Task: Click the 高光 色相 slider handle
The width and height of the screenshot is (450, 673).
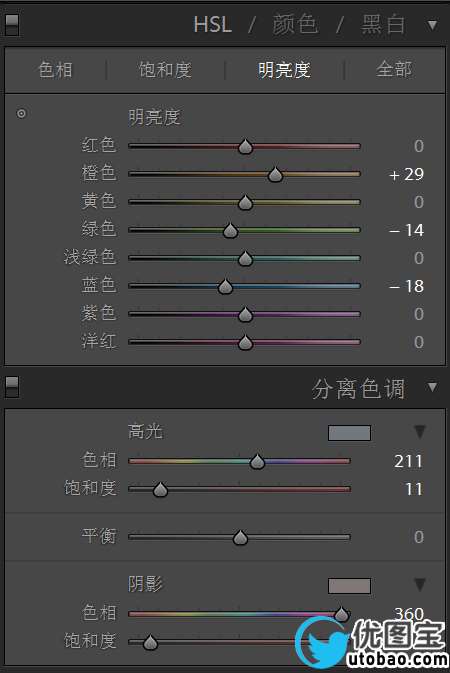Action: tap(257, 461)
